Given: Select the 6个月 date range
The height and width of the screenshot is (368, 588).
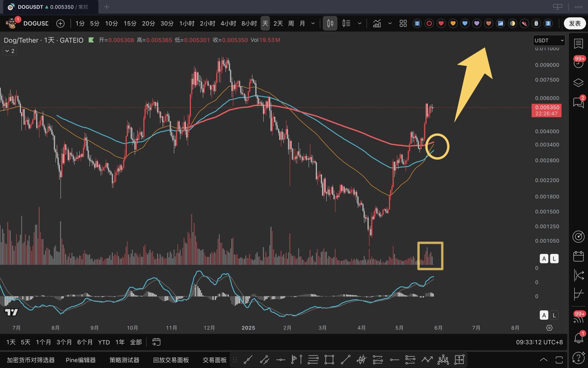Looking at the screenshot, I should (85, 342).
